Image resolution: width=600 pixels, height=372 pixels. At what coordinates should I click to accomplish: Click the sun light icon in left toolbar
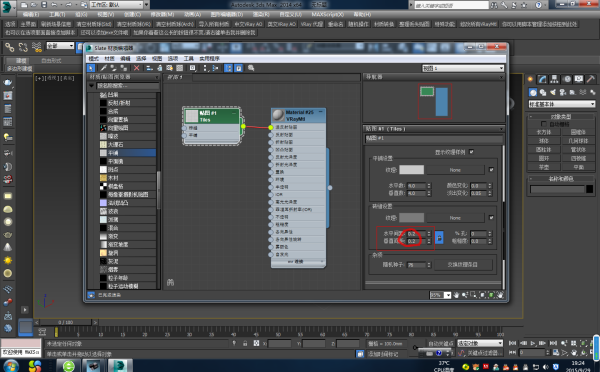[x=8, y=260]
